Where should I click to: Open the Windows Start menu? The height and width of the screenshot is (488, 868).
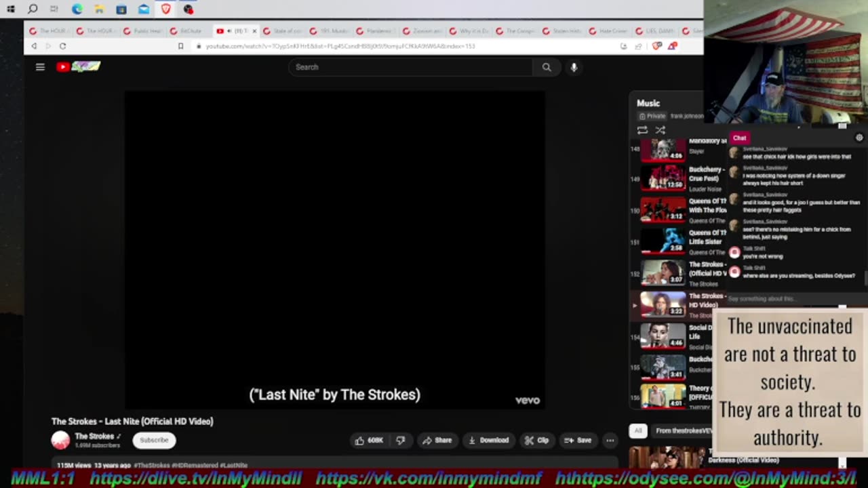click(11, 9)
